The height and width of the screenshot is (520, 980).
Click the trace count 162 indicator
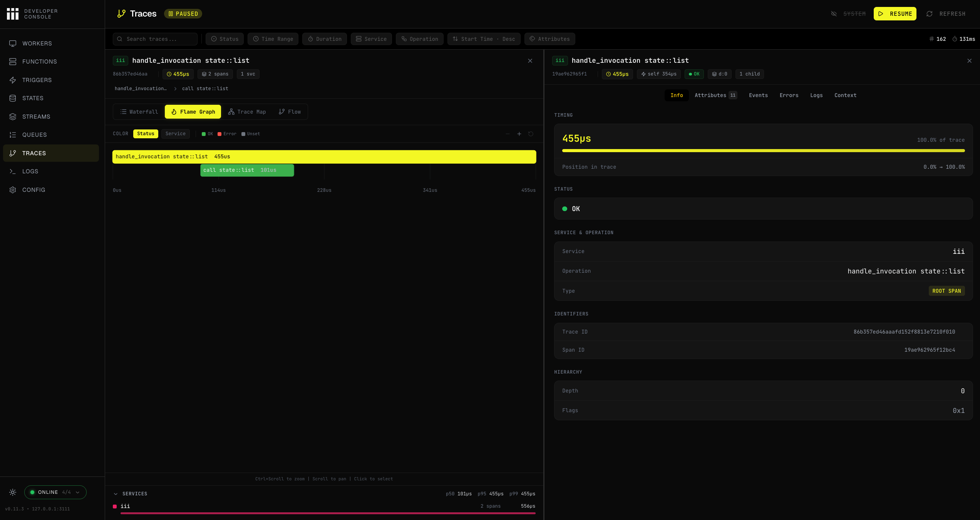(938, 39)
